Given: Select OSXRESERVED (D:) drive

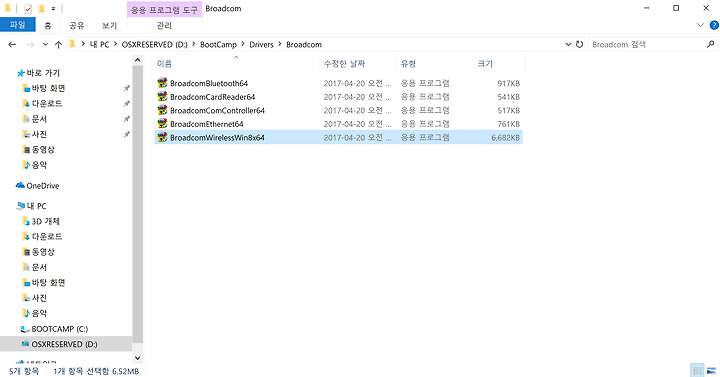Looking at the screenshot, I should point(59,344).
